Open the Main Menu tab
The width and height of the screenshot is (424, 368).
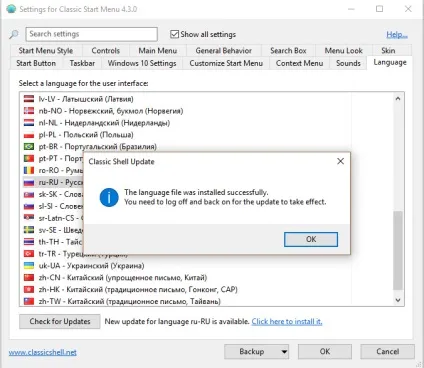(x=158, y=51)
